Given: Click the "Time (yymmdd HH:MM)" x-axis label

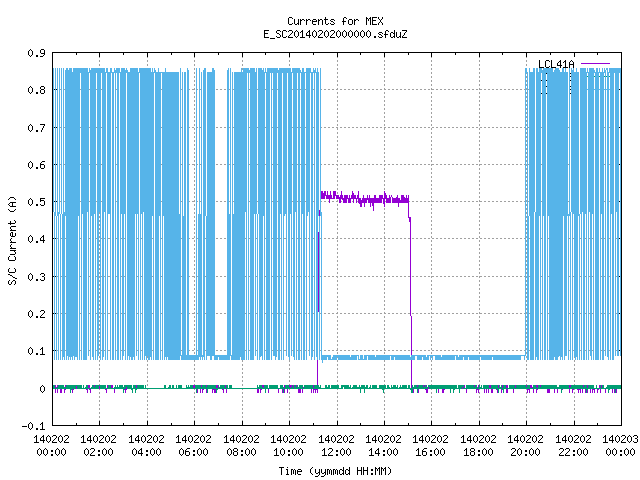Looking at the screenshot, I should [x=335, y=471].
